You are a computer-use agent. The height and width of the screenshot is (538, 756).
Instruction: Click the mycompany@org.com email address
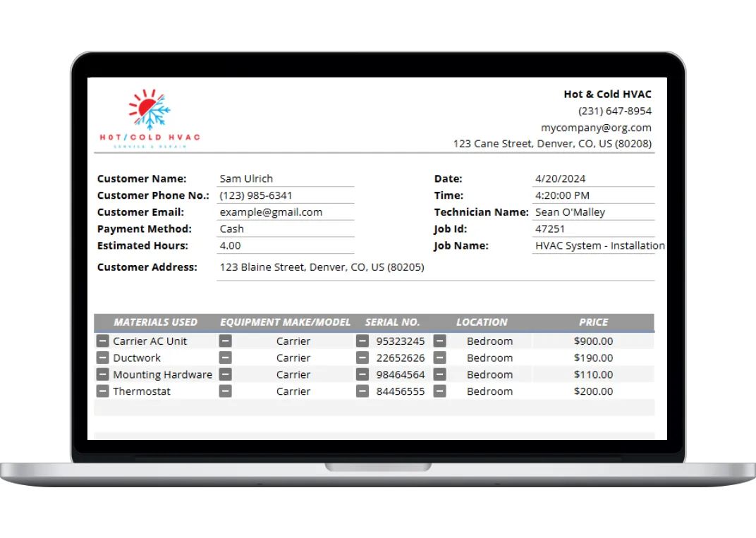596,128
